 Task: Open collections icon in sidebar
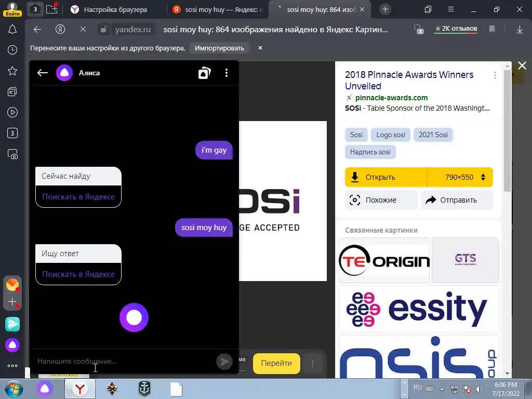click(12, 91)
